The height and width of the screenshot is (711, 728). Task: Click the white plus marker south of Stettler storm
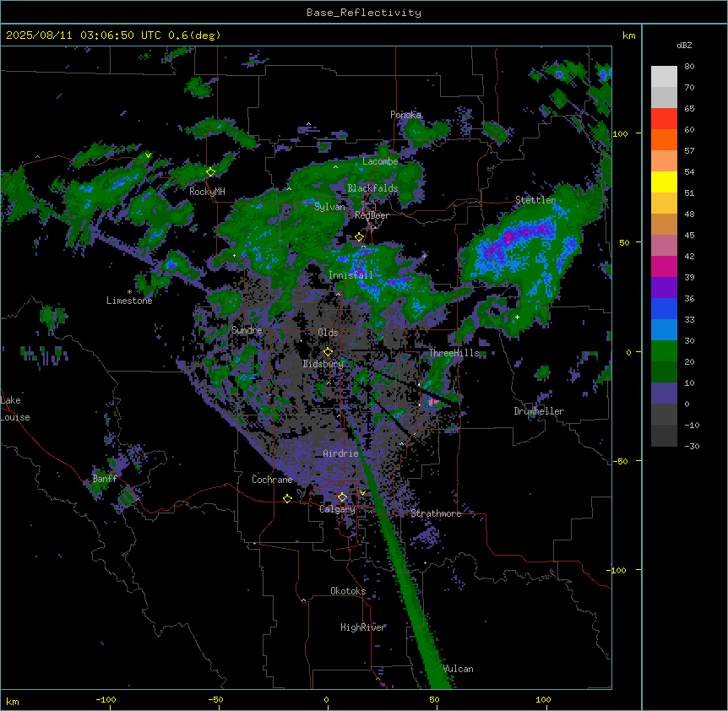517,317
